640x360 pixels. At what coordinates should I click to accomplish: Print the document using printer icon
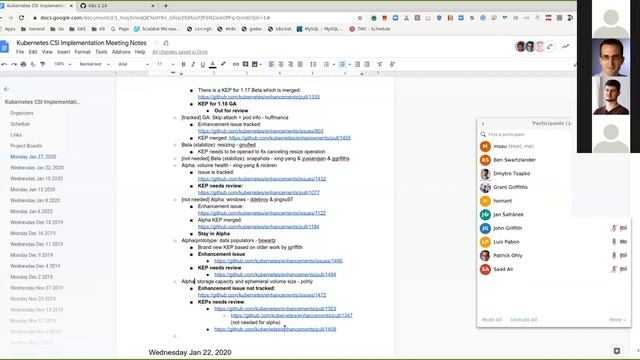pos(23,64)
